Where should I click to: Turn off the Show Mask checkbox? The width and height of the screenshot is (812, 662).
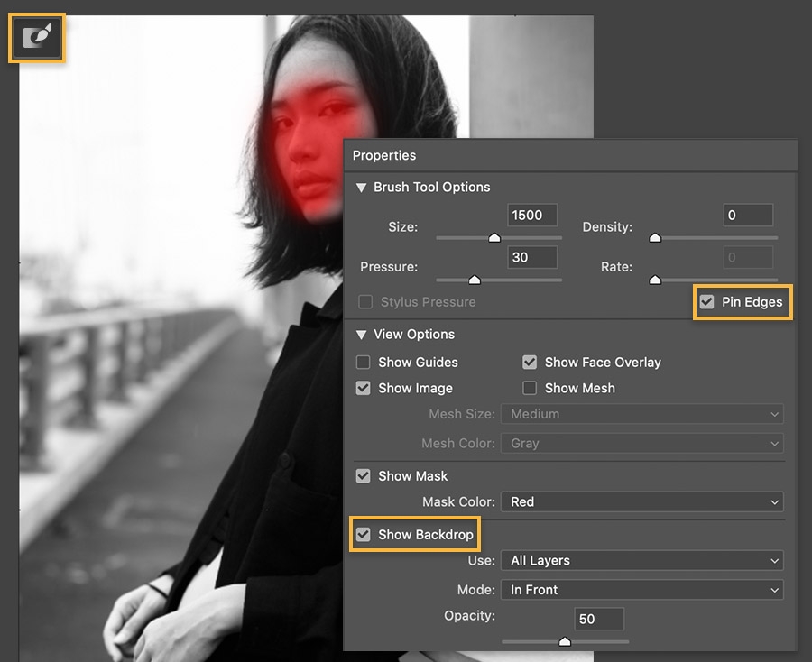[x=363, y=475]
